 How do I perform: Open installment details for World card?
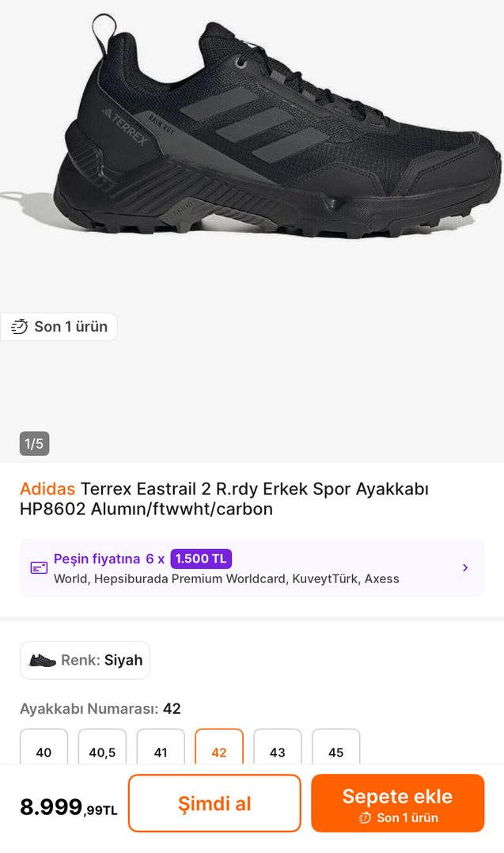[x=252, y=567]
